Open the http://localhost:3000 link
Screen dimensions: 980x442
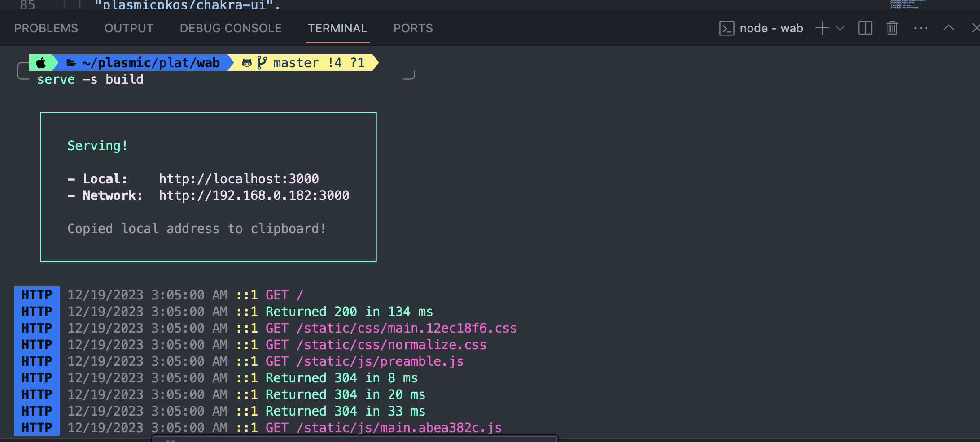tap(239, 179)
